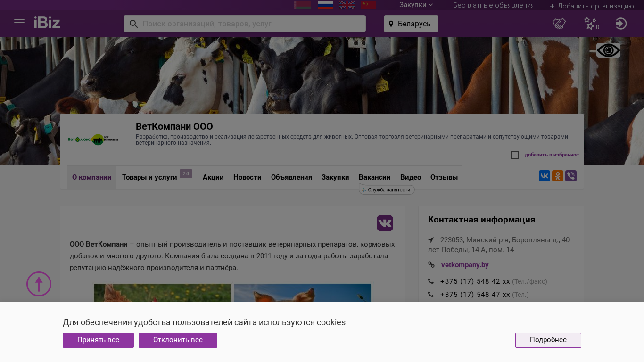The width and height of the screenshot is (644, 362).
Task: Expand the Закупки dropdown menu
Action: [416, 5]
